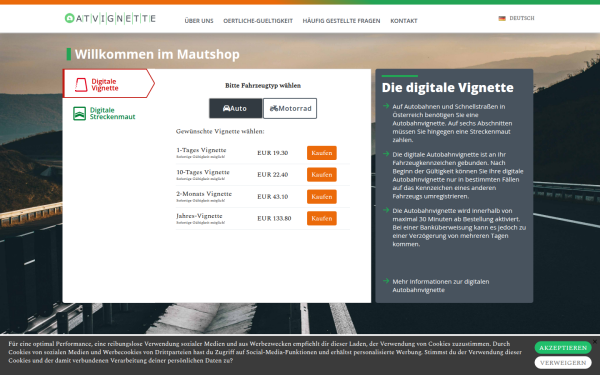The image size is (600, 375).
Task: Open Oertliche-Gueltigkeit page
Action: pyautogui.click(x=258, y=21)
